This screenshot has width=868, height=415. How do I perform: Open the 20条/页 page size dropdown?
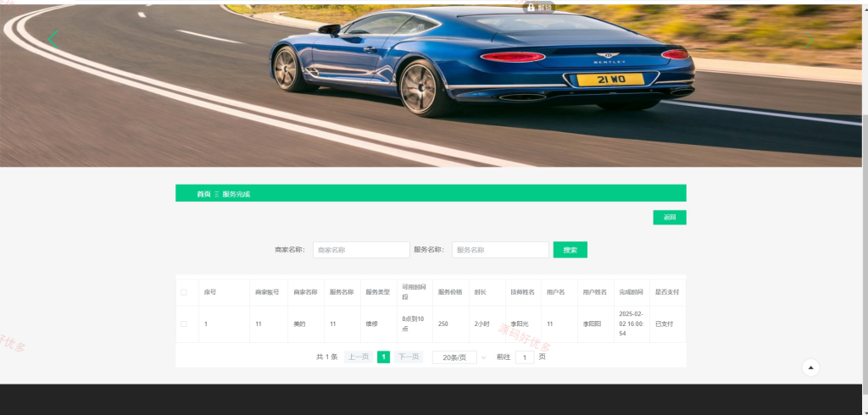coord(459,357)
